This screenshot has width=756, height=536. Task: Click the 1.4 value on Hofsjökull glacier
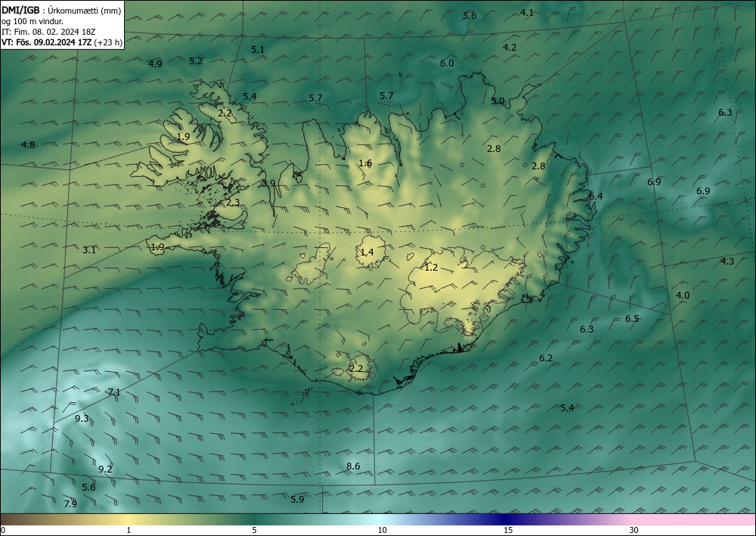coord(367,252)
